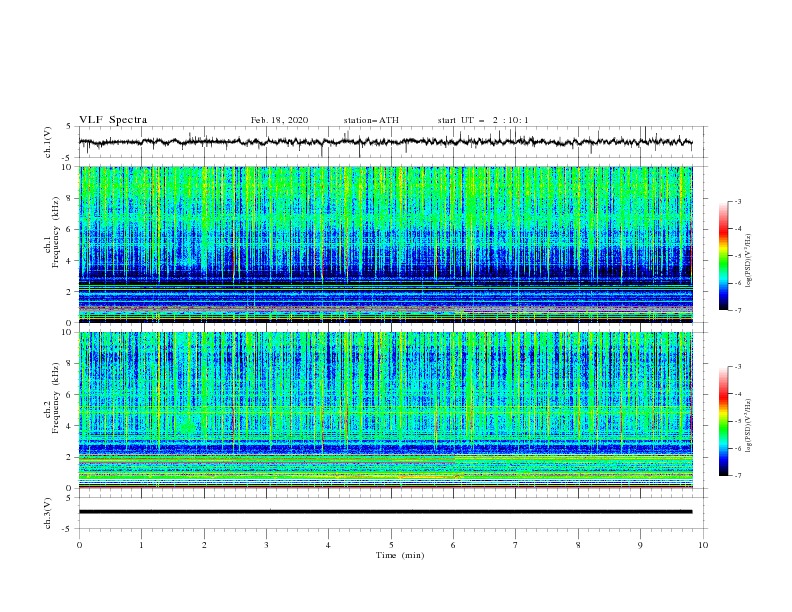Select the "start UT = 2 :10: 1" text

click(483, 120)
